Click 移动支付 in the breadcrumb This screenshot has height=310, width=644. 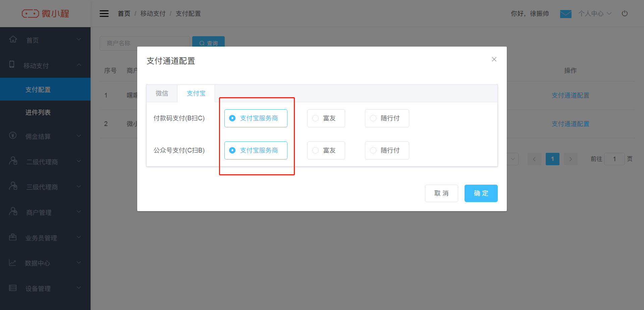tap(153, 13)
